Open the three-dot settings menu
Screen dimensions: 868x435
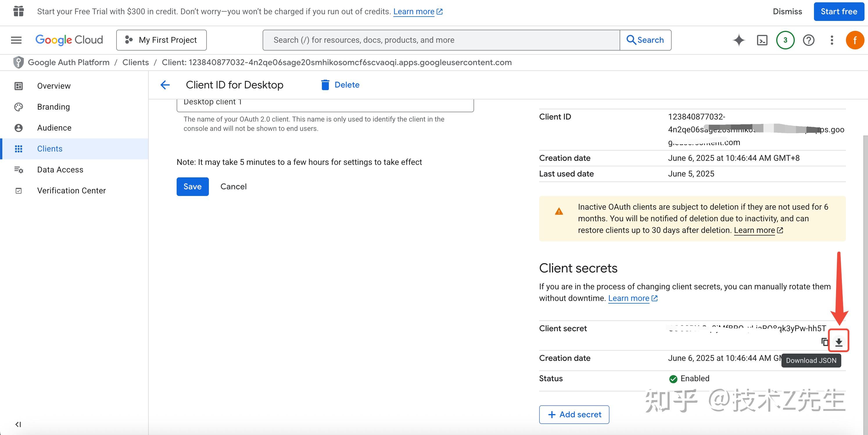tap(832, 40)
